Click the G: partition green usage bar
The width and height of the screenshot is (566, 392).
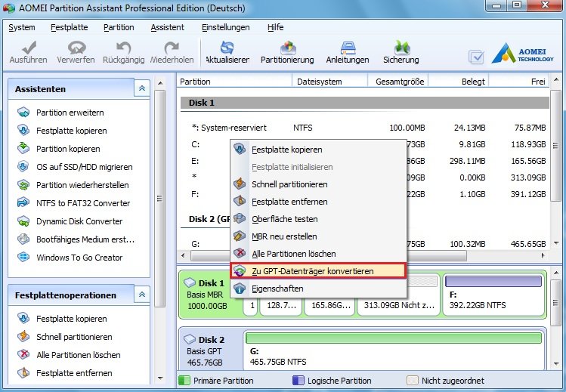pyautogui.click(x=394, y=338)
